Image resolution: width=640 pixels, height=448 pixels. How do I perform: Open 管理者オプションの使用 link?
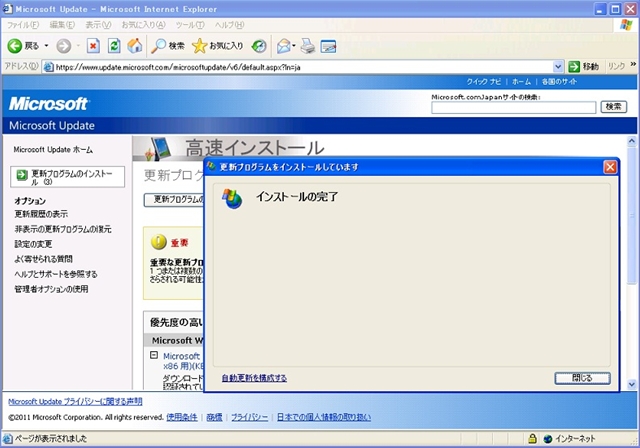click(x=51, y=289)
